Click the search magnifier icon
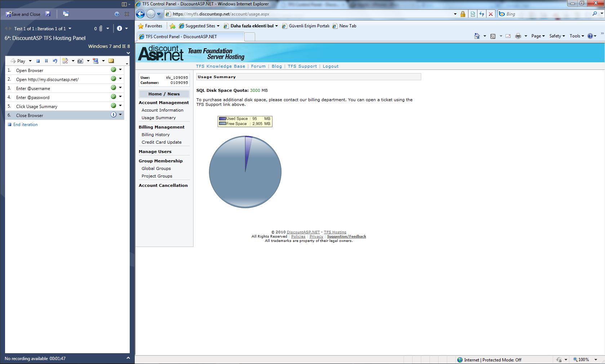The image size is (605, 364). [595, 14]
